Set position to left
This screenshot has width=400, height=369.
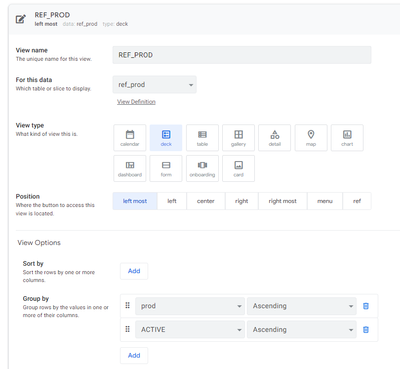tap(172, 201)
